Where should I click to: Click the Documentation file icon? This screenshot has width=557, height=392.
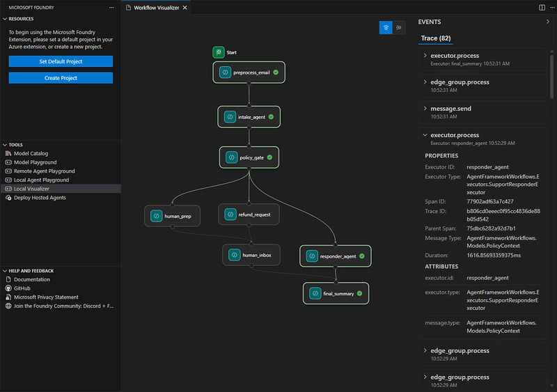pos(8,280)
